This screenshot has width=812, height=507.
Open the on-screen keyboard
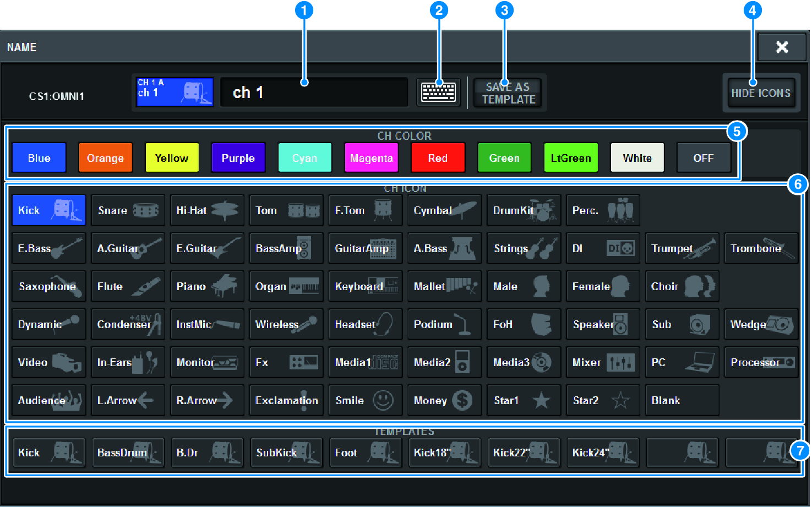[438, 92]
